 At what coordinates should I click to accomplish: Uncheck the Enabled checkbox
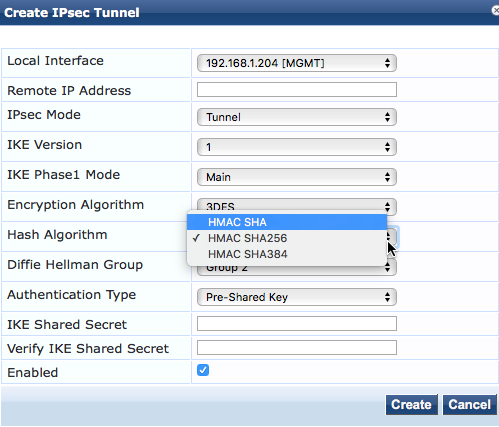[x=203, y=370]
